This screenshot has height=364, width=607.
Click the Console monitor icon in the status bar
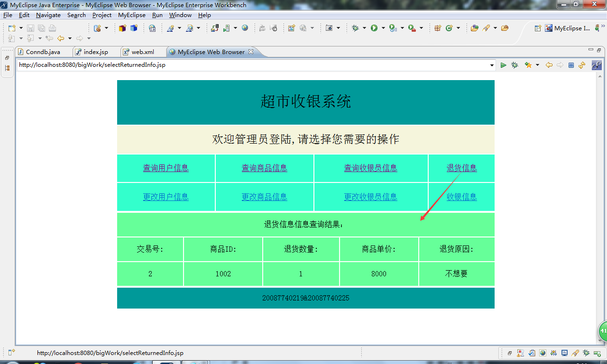coord(564,353)
